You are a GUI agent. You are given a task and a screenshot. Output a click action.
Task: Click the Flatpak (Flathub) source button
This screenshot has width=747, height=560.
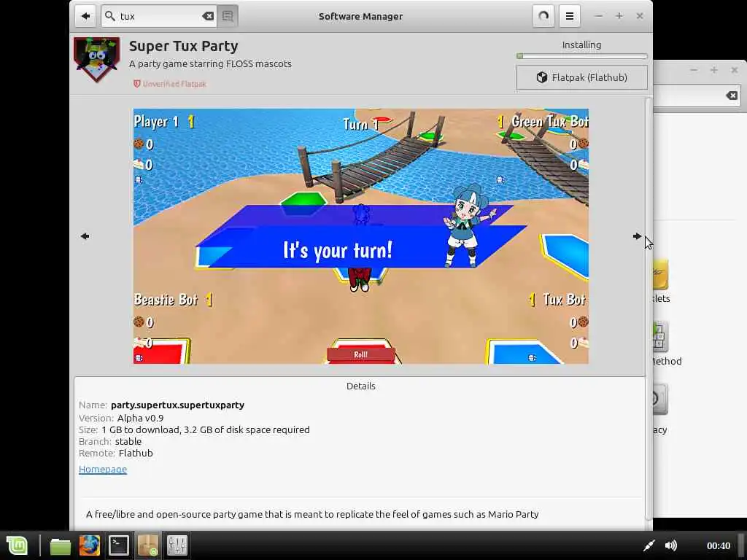[x=581, y=77]
